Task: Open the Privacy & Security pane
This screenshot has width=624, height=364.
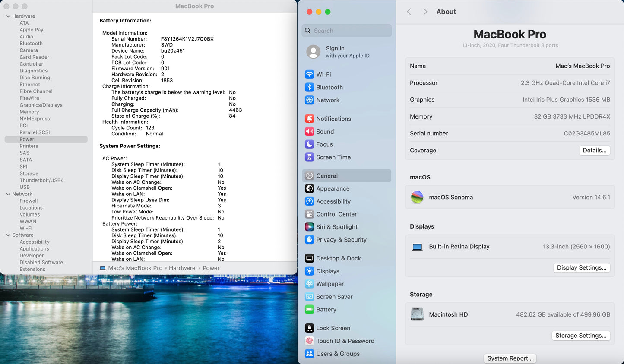Action: point(341,240)
